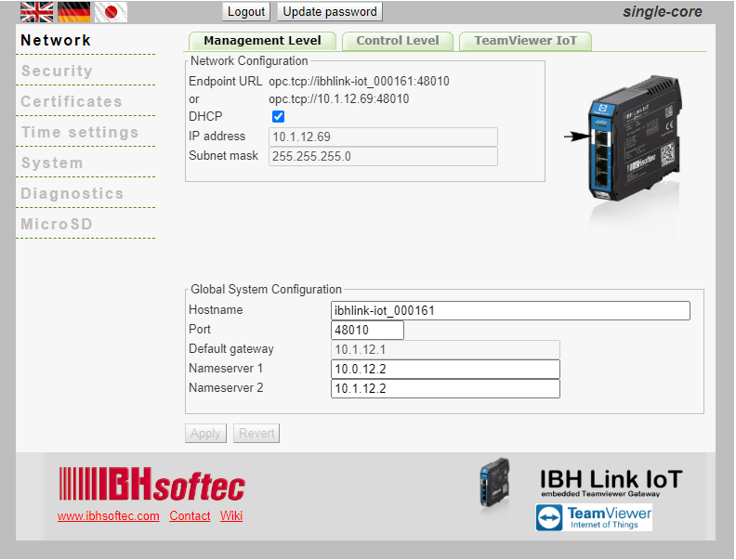The image size is (736, 560).
Task: Click the Update password button
Action: coord(330,12)
